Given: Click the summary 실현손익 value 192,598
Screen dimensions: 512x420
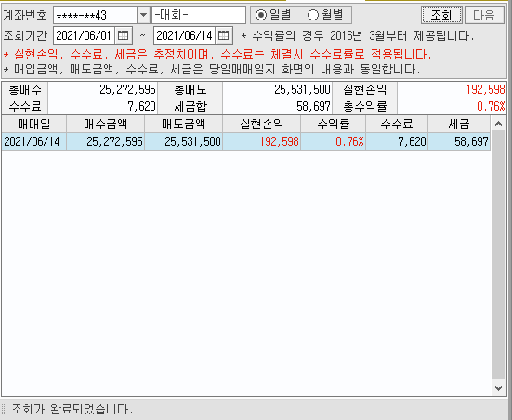Looking at the screenshot, I should (452, 89).
